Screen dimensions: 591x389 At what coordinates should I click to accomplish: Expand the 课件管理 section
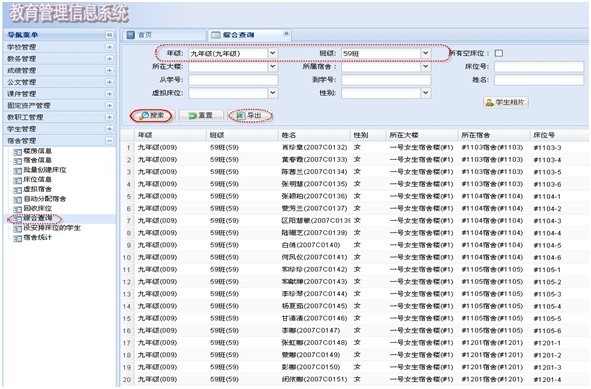(109, 94)
